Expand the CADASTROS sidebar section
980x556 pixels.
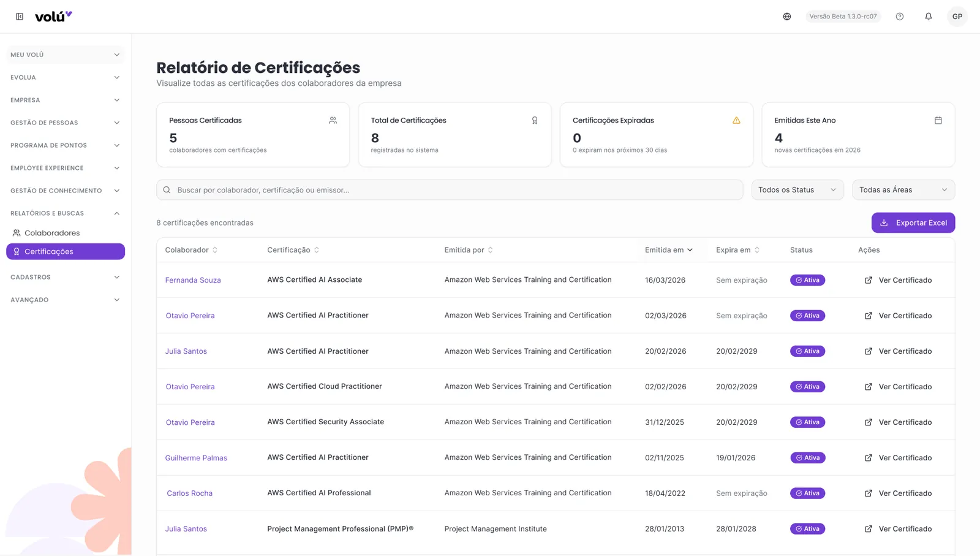coord(65,277)
